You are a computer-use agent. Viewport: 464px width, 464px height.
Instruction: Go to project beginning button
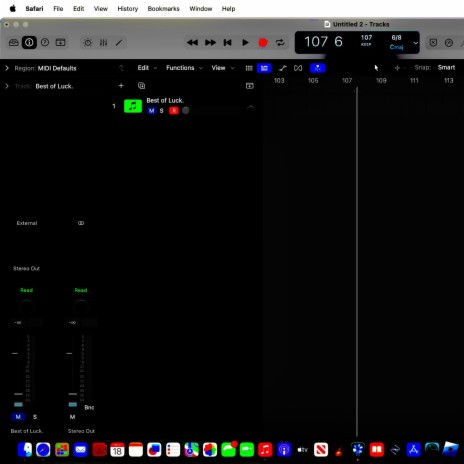[227, 42]
